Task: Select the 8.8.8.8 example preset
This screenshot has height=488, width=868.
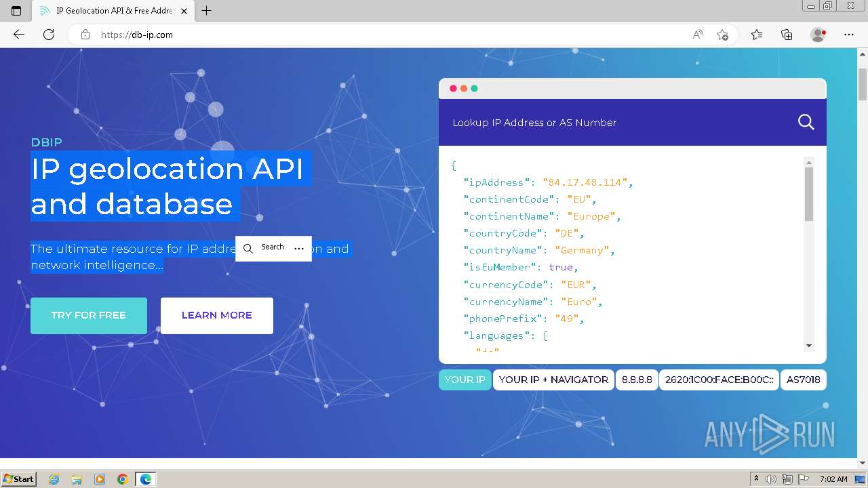Action: click(x=637, y=380)
